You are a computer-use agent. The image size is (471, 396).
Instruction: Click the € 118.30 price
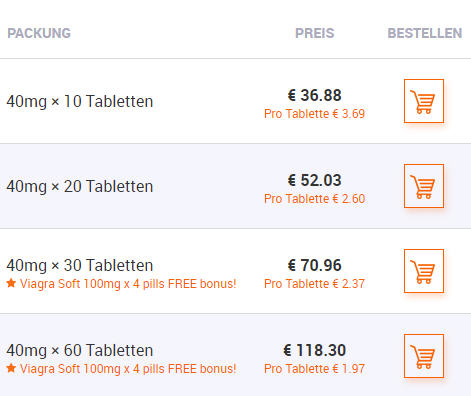314,350
